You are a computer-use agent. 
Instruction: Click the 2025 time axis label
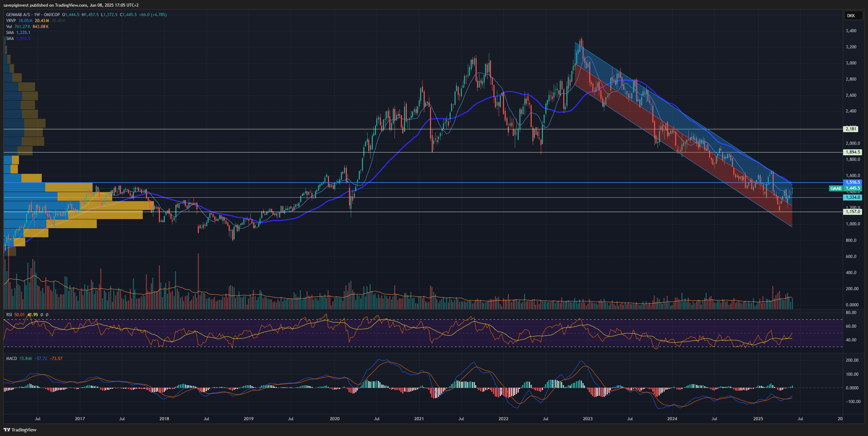758,419
